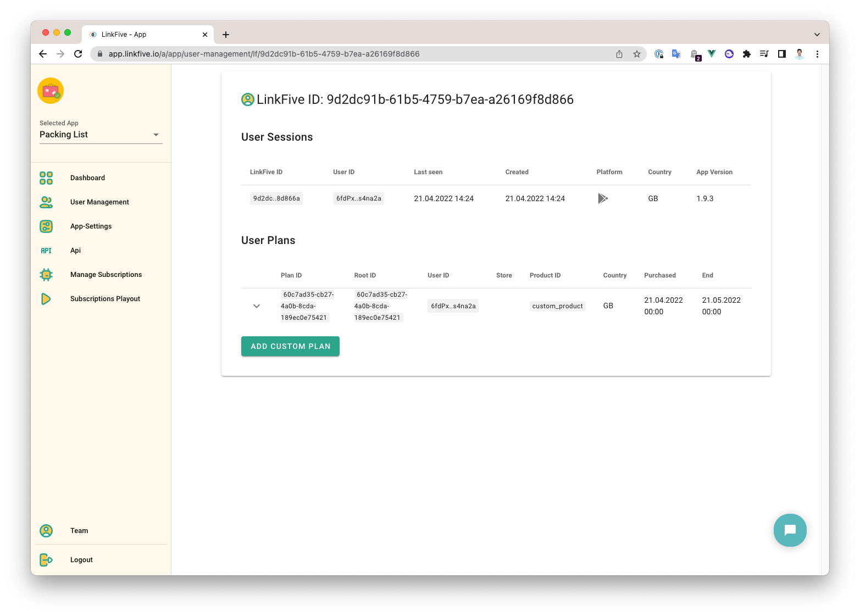Click the Dashboard grid icon in sidebar
This screenshot has width=860, height=616.
pyautogui.click(x=46, y=178)
